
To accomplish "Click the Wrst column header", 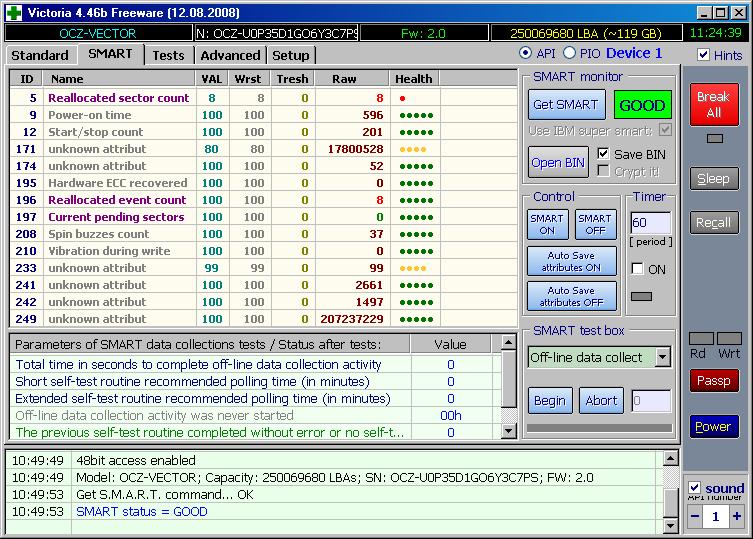I will pos(248,79).
